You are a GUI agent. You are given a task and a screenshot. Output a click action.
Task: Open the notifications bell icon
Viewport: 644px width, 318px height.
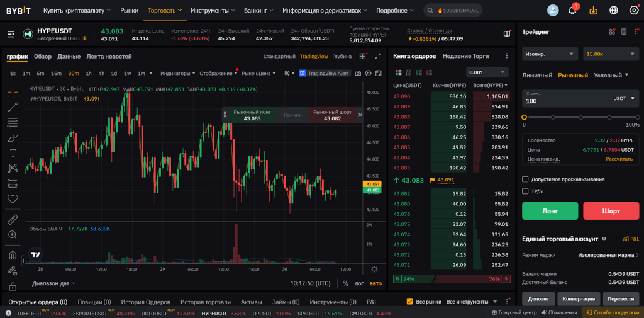click(572, 10)
